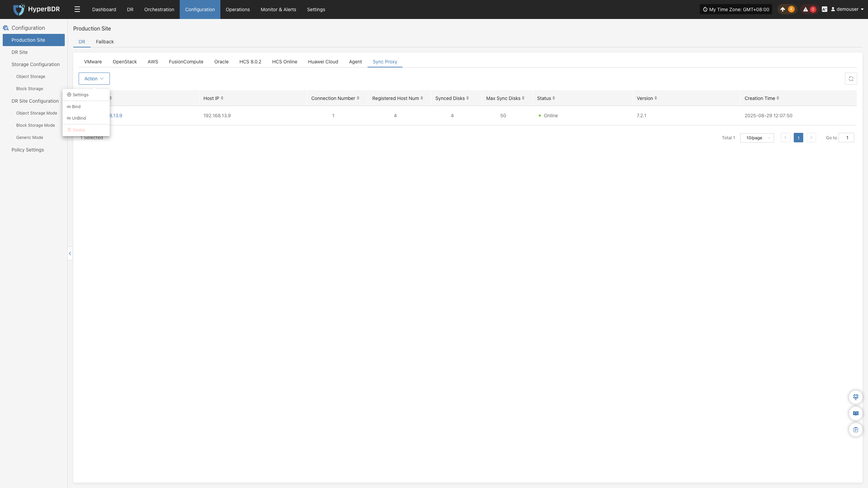Image resolution: width=868 pixels, height=488 pixels.
Task: Go to pagination page 1
Action: pyautogui.click(x=798, y=138)
